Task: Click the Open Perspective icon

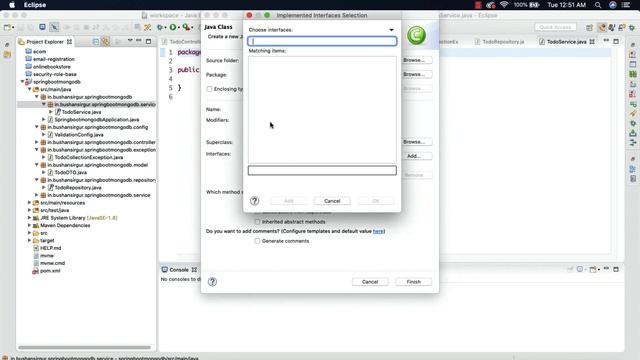Action: click(x=589, y=27)
